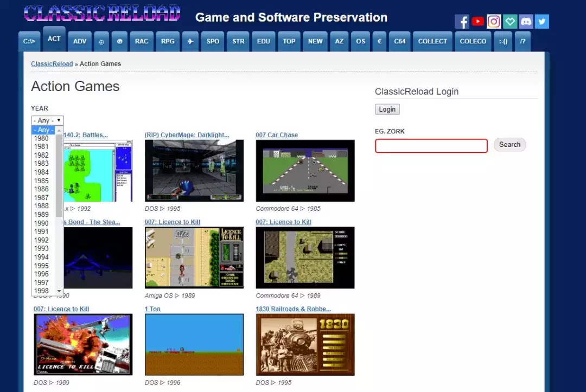Open the NEW games tab
The image size is (586, 392).
[315, 41]
